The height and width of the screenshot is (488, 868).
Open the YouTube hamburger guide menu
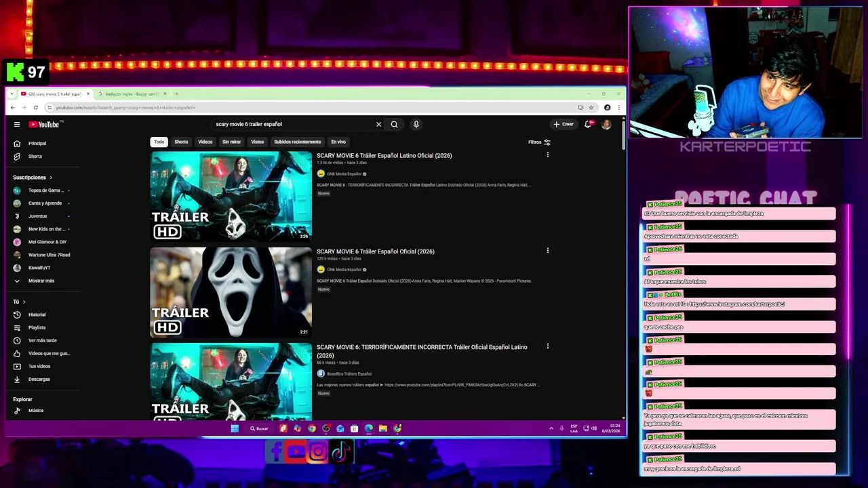coord(17,125)
